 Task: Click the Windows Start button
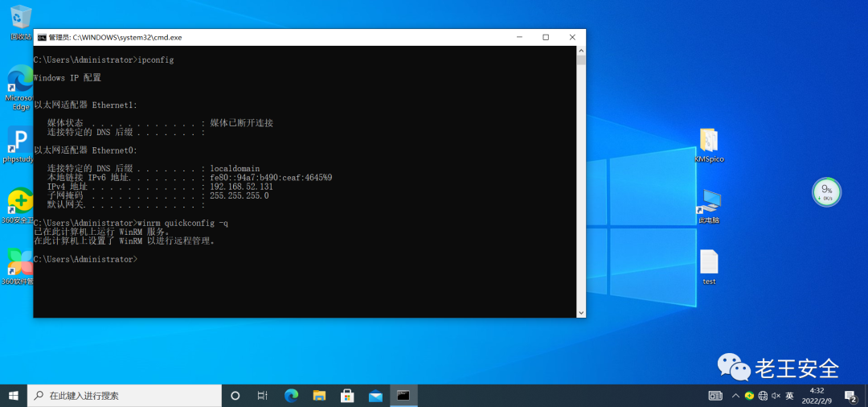13,396
